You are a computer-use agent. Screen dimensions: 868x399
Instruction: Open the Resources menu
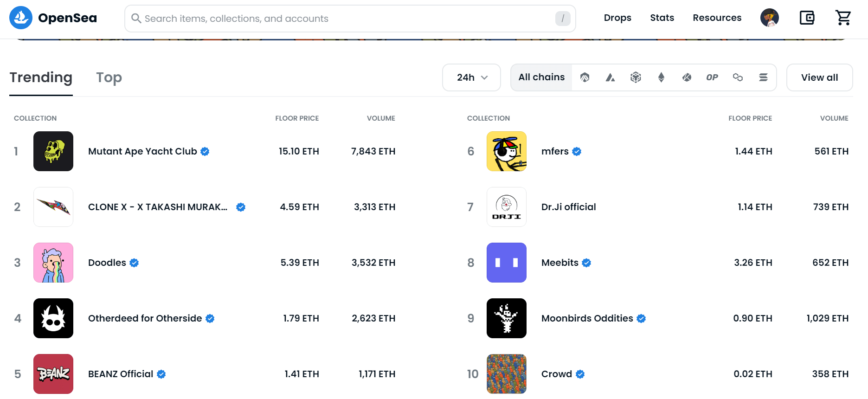click(x=717, y=18)
